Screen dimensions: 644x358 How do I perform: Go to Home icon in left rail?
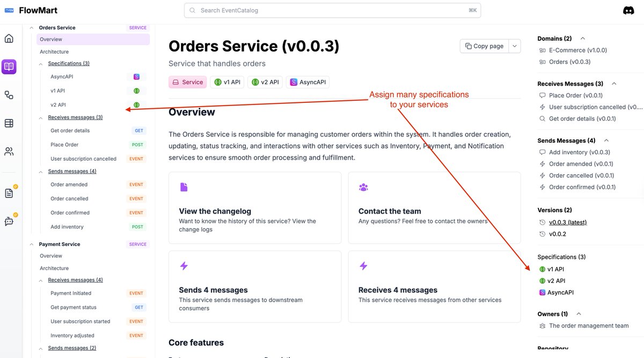click(x=9, y=39)
